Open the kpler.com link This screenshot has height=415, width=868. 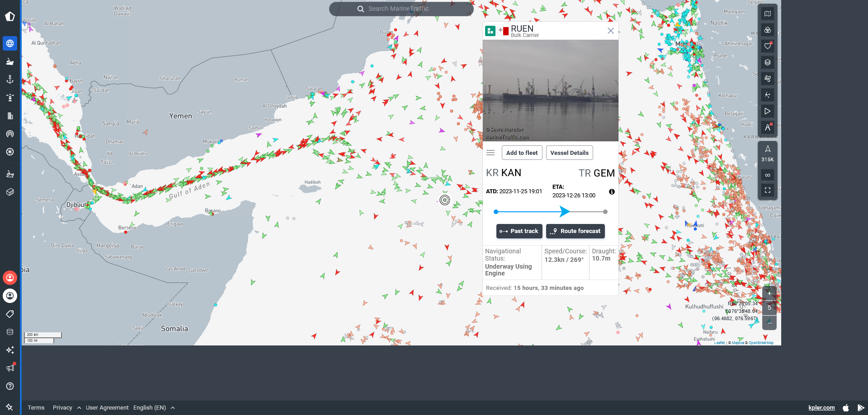(x=821, y=407)
